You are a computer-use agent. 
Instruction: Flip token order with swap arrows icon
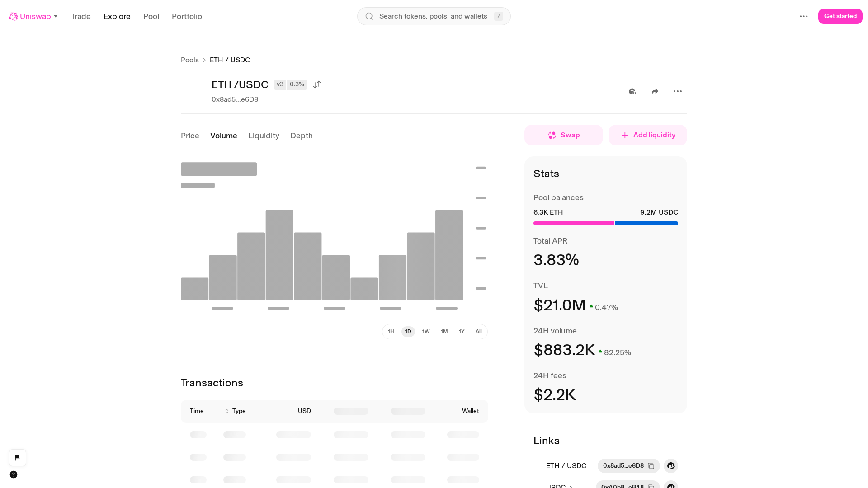tap(317, 84)
